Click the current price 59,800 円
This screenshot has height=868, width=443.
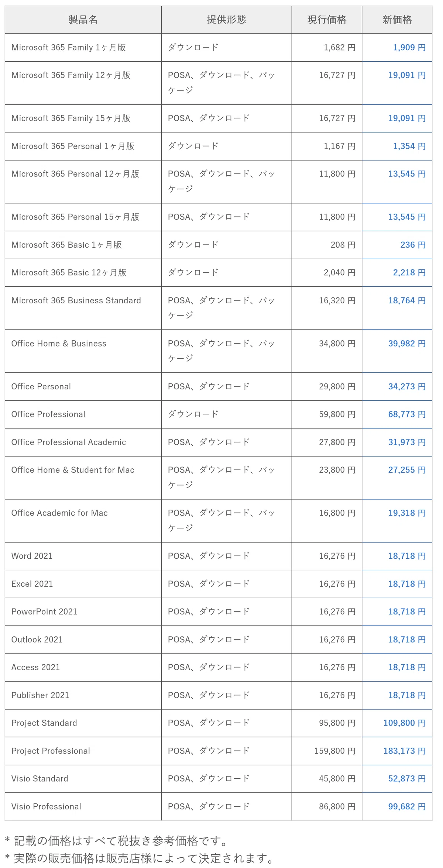coord(337,414)
